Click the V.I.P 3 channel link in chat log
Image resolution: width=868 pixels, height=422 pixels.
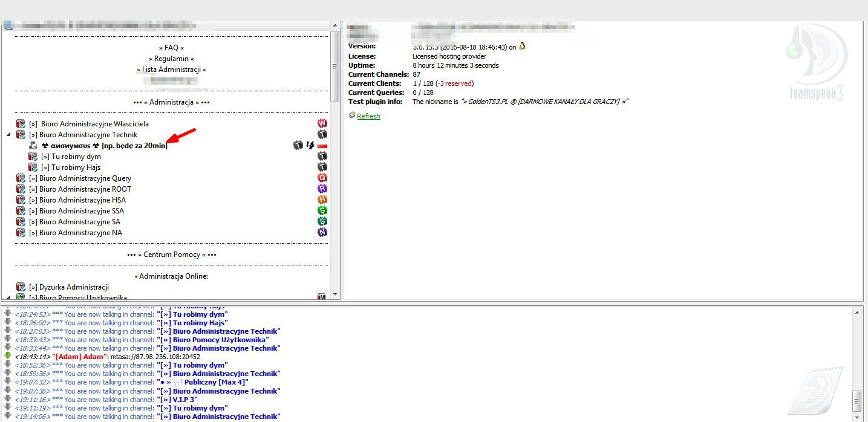coord(177,400)
